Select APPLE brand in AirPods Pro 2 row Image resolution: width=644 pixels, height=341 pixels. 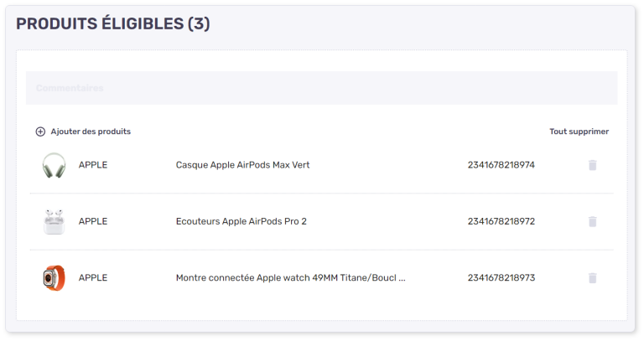click(93, 221)
